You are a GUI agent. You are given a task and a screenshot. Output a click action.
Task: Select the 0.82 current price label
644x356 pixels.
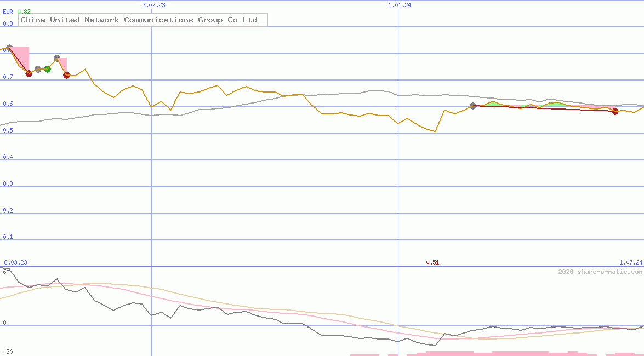pyautogui.click(x=24, y=11)
